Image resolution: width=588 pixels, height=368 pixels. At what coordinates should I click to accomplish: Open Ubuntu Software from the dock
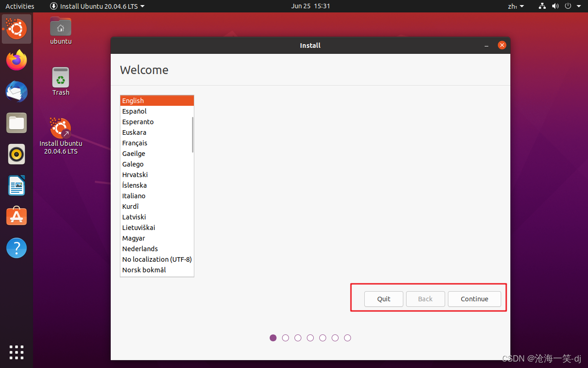click(x=17, y=216)
